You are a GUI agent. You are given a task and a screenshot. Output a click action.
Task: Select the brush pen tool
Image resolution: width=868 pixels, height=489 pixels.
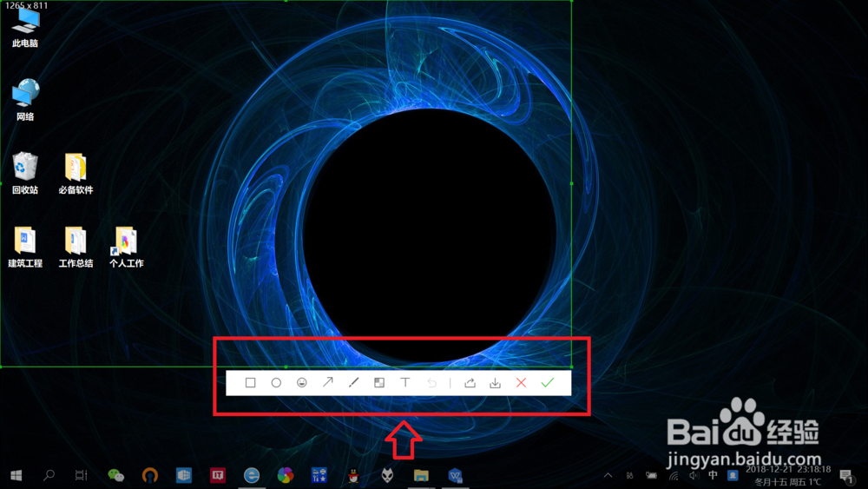pyautogui.click(x=354, y=383)
